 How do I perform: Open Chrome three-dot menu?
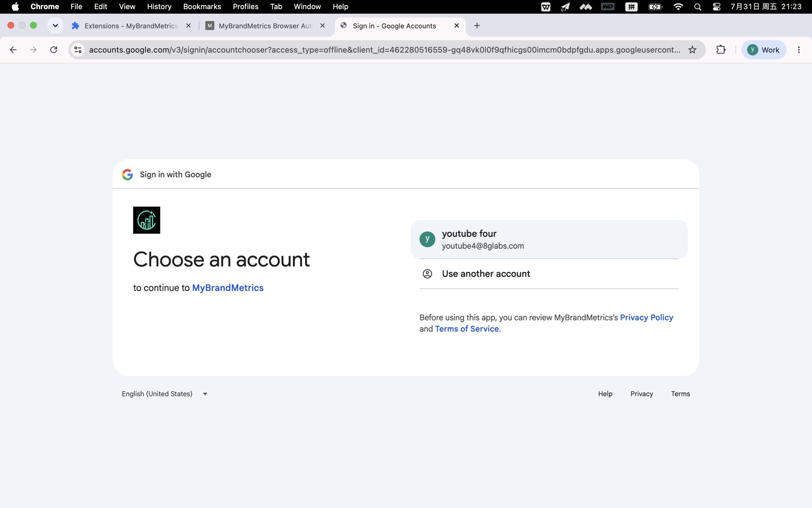[799, 50]
